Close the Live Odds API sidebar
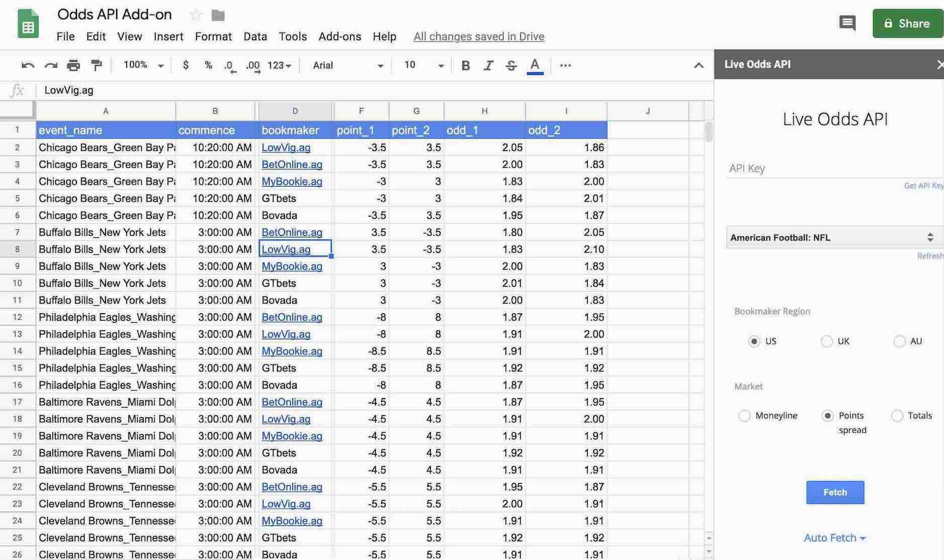The height and width of the screenshot is (560, 944). (x=939, y=64)
